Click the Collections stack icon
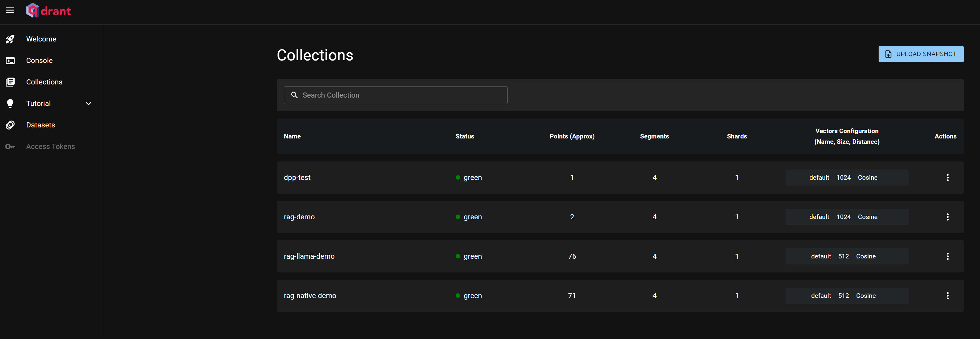980x339 pixels. (x=10, y=82)
